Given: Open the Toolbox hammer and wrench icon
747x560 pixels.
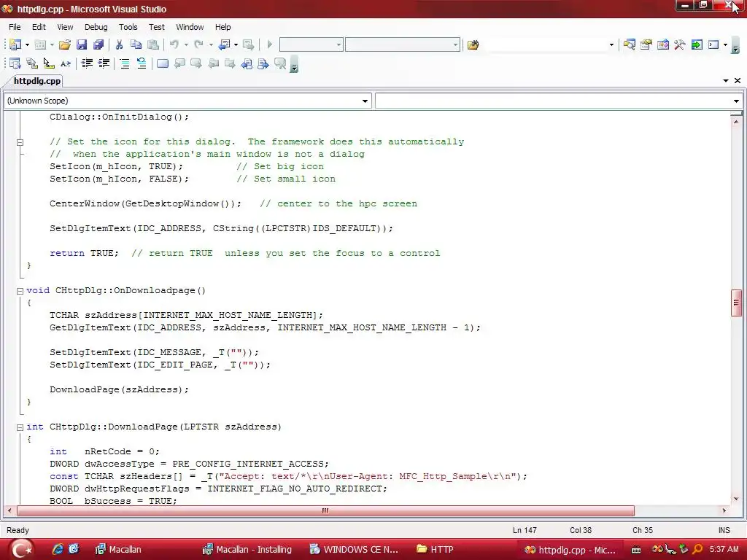Looking at the screenshot, I should [x=680, y=44].
